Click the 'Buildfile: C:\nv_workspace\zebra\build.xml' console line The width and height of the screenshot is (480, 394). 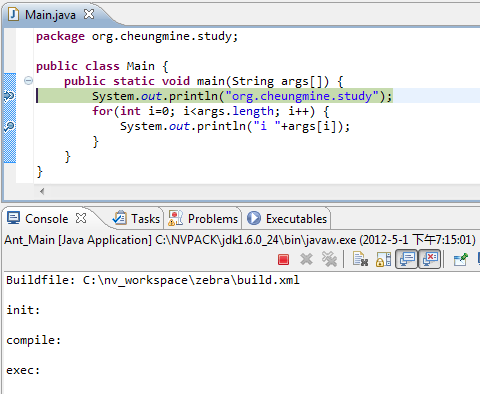[x=153, y=280]
